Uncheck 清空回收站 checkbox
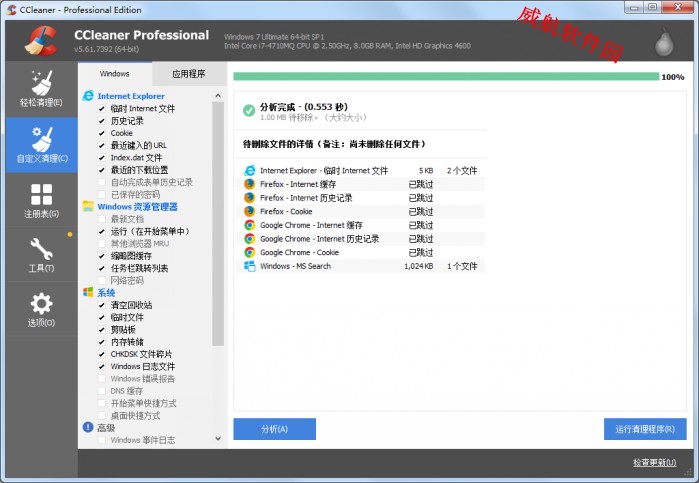Screen dimensions: 699x483 tap(102, 305)
